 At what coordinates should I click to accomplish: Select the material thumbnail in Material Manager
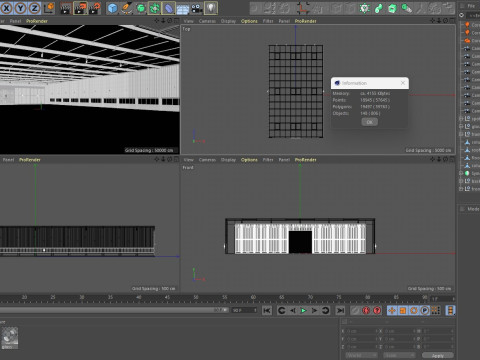click(x=9, y=338)
